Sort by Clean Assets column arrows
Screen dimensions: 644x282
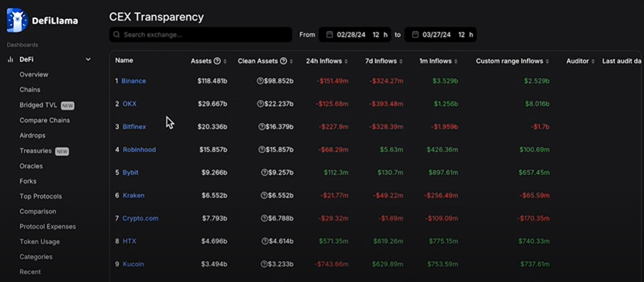click(291, 61)
